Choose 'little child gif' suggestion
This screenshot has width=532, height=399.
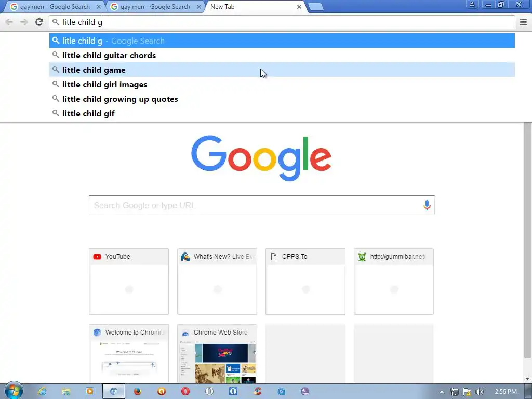pyautogui.click(x=282, y=114)
